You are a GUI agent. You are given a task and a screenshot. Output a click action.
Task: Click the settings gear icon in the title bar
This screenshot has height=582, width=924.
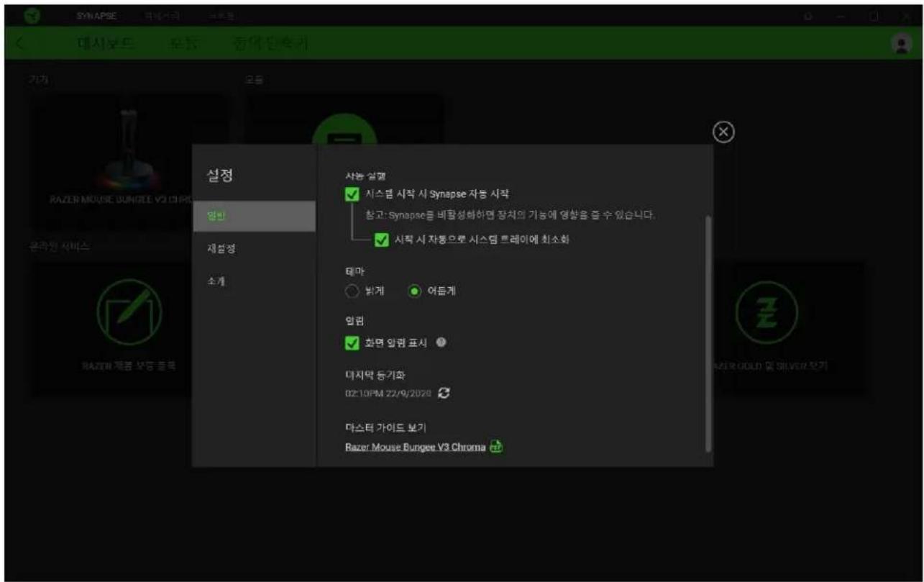click(809, 15)
